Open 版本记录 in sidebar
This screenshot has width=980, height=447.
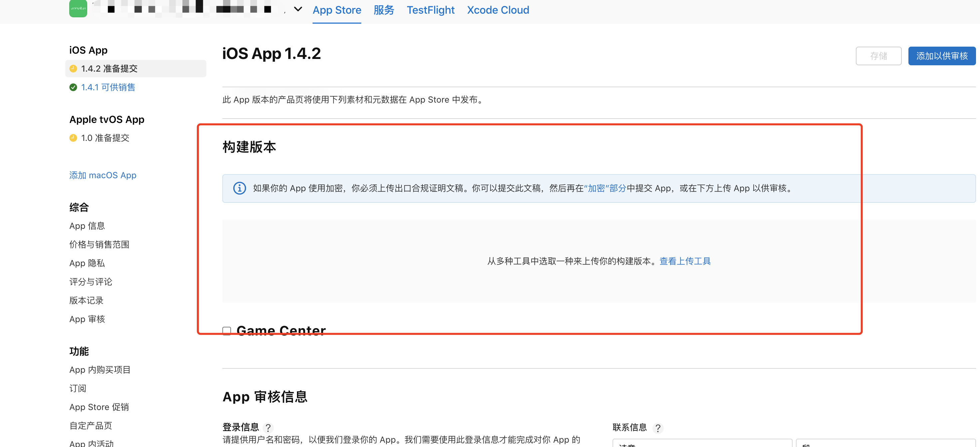click(x=86, y=300)
